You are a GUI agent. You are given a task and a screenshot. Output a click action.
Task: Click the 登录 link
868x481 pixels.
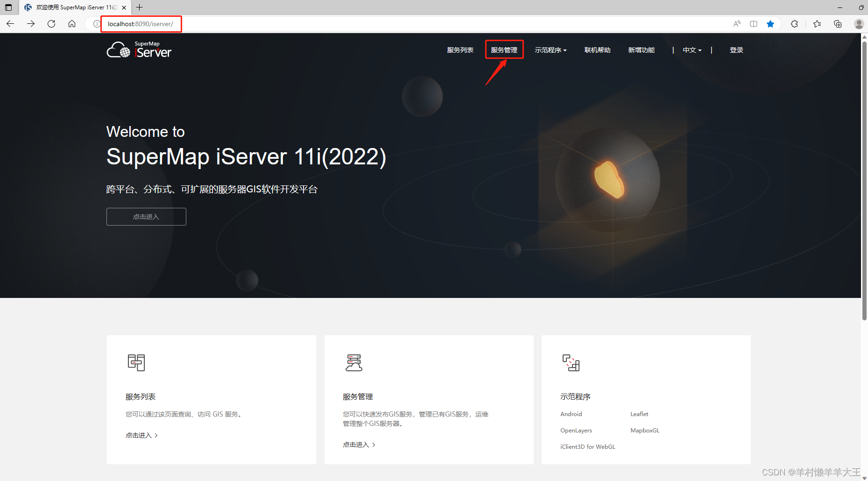click(736, 50)
